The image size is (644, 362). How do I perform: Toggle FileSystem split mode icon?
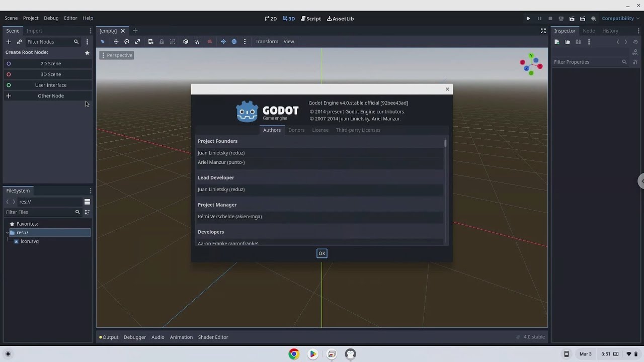click(87, 202)
